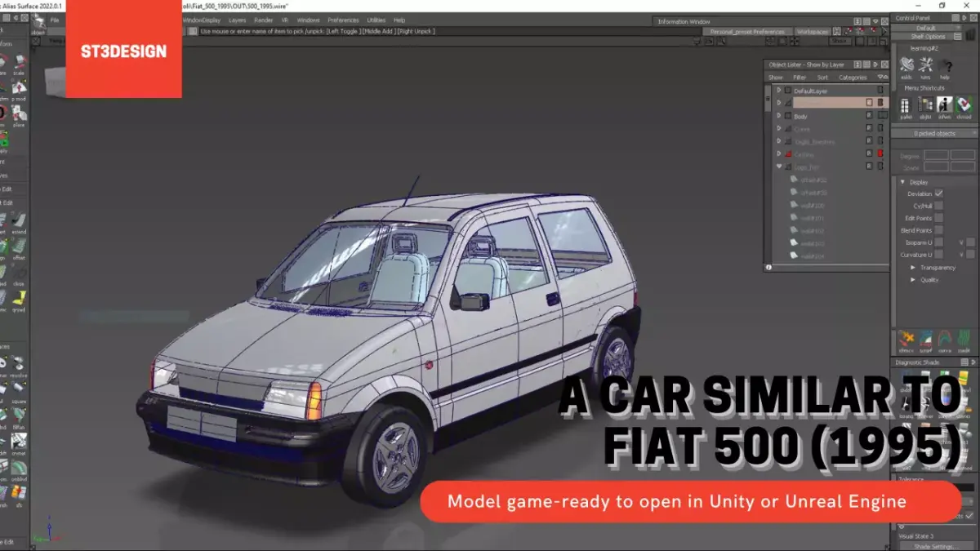Image resolution: width=980 pixels, height=551 pixels.
Task: Open Object Lister Sort menu
Action: pyautogui.click(x=822, y=78)
